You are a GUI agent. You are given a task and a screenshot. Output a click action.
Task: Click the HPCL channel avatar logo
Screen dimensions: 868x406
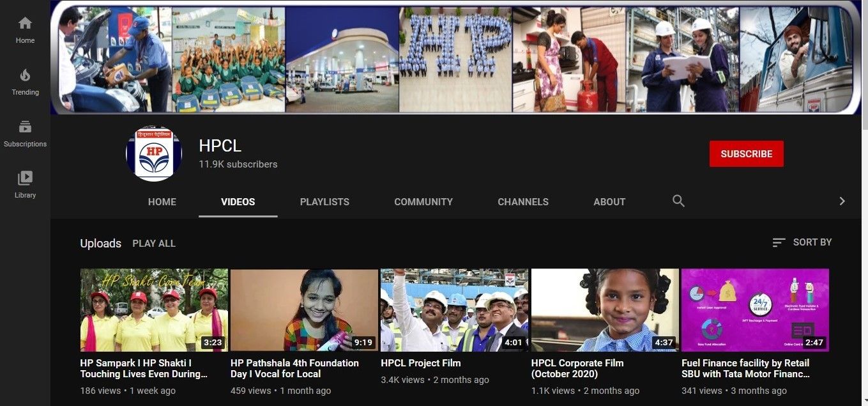tap(154, 154)
